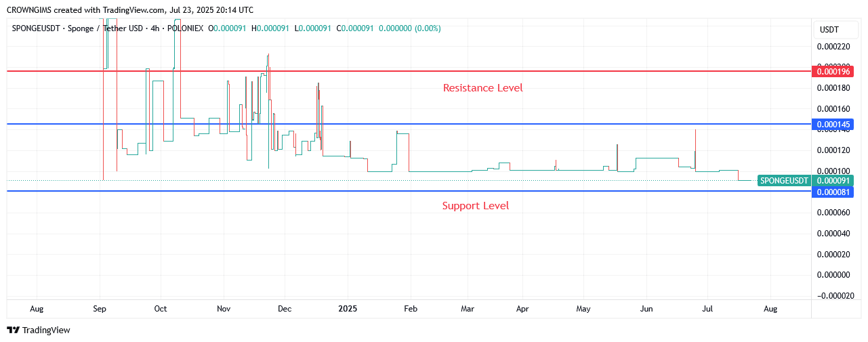The image size is (868, 342).
Task: Click the Oct label on time axis
Action: (x=161, y=309)
